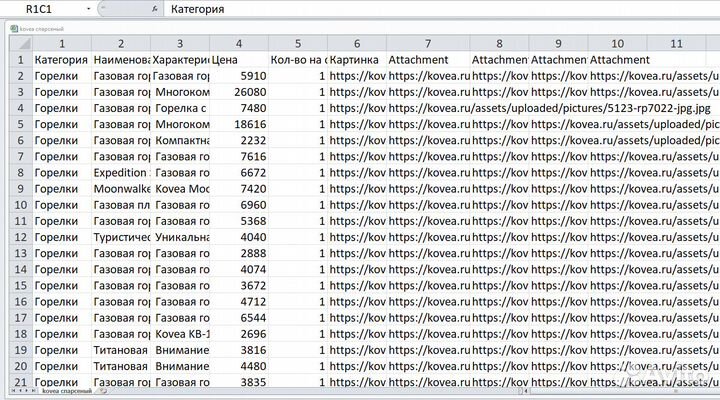Select price cell 2888

(239, 254)
